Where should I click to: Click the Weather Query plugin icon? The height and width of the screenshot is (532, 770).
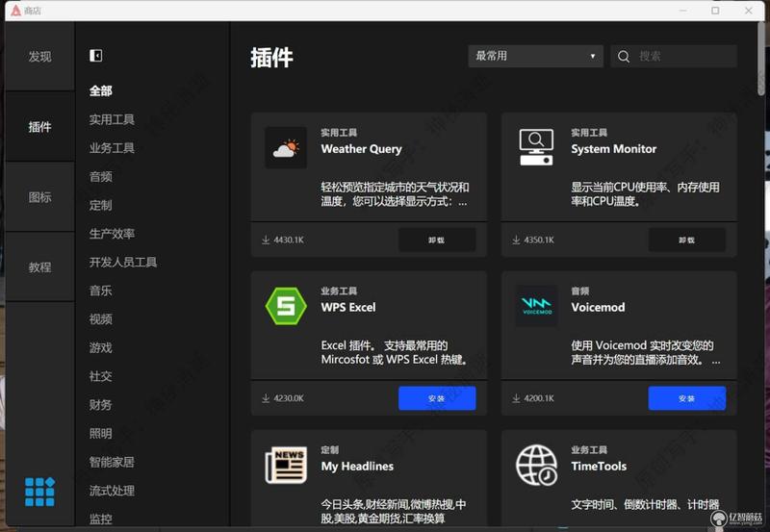pos(286,148)
